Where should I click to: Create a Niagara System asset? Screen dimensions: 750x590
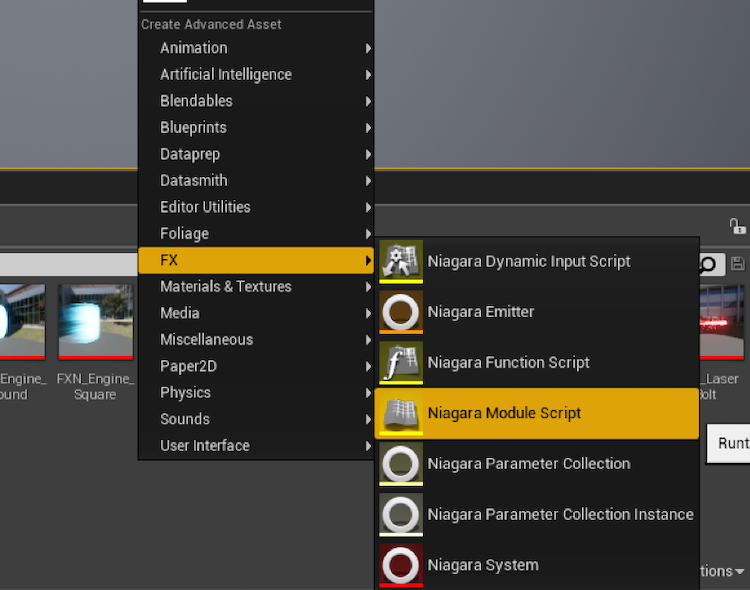coord(537,565)
